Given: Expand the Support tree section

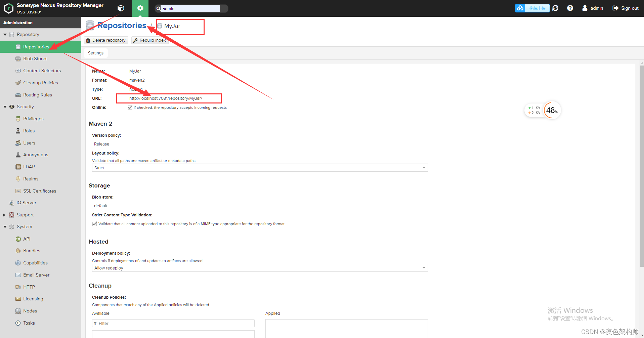Looking at the screenshot, I should pyautogui.click(x=4, y=215).
